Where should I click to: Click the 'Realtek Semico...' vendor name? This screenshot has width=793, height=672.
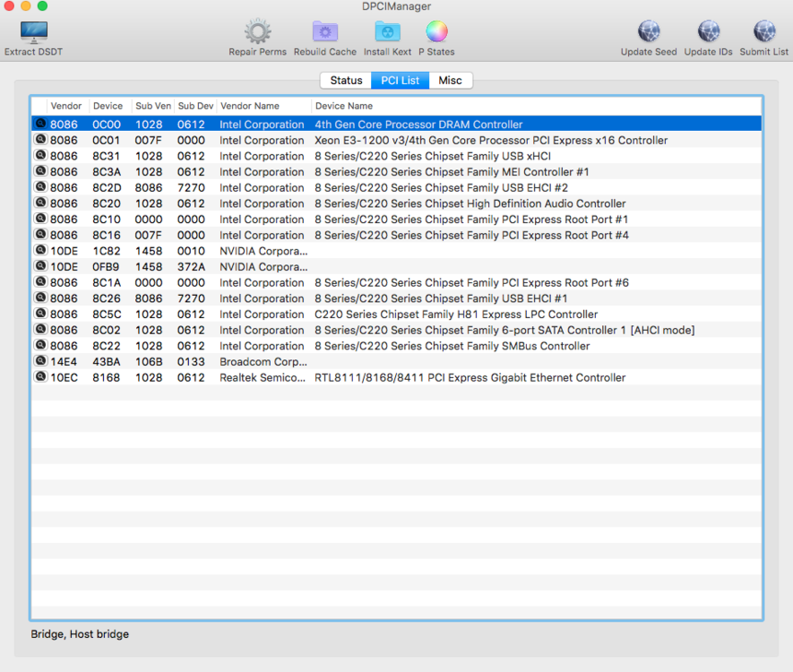[x=263, y=378]
